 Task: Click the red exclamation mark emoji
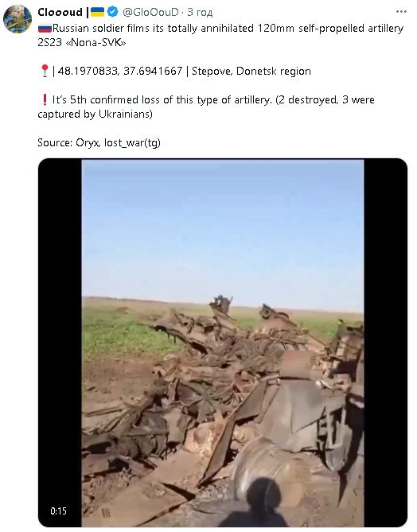point(44,99)
